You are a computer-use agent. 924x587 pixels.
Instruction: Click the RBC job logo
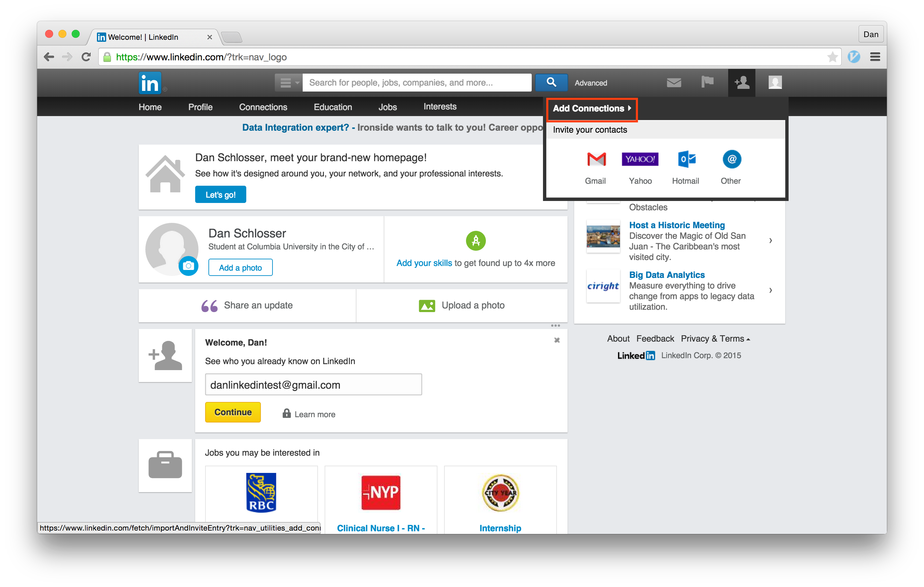[x=261, y=492]
